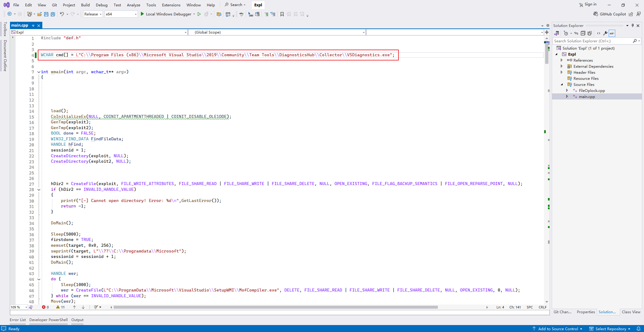This screenshot has width=644, height=332.
Task: Open the Global Scope dropdown
Action: (x=277, y=32)
